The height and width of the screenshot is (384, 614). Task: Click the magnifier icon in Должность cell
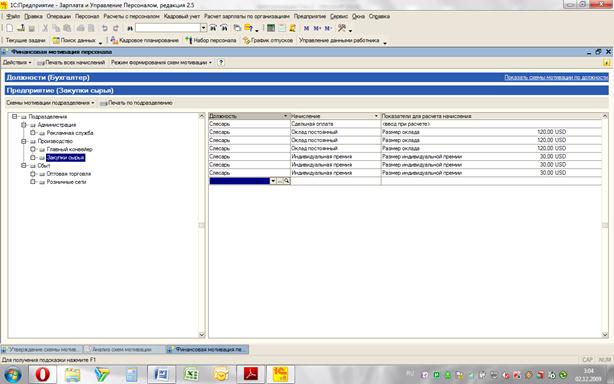point(287,181)
